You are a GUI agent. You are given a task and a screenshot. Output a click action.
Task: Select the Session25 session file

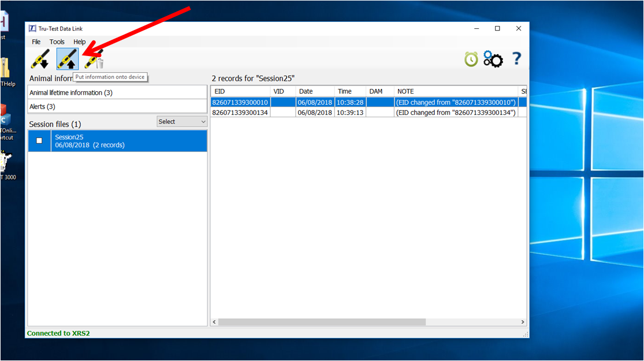pyautogui.click(x=117, y=141)
